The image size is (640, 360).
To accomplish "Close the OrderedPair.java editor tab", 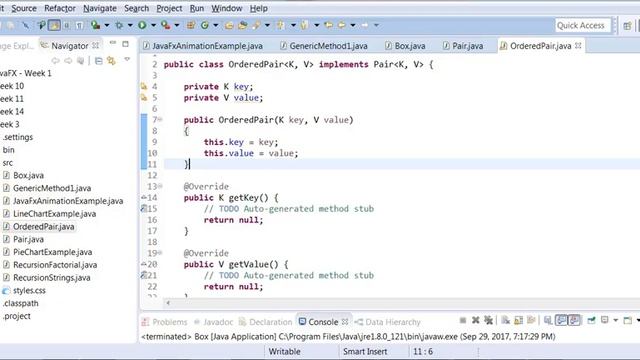I will (578, 46).
